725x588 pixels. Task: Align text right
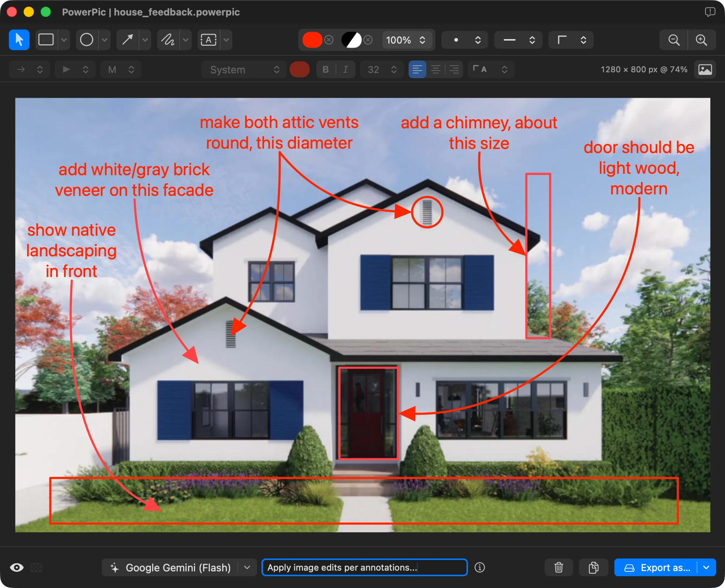[454, 69]
